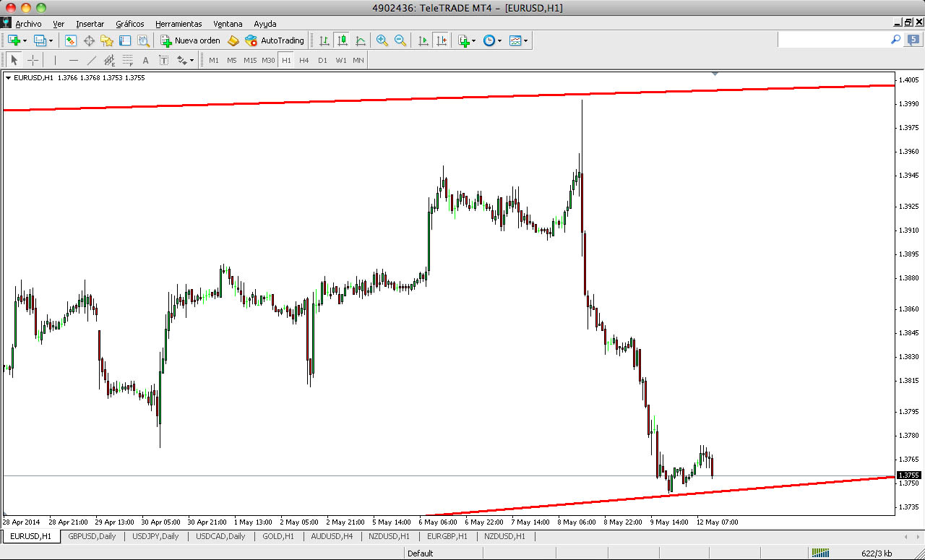Screen dimensions: 925x560
Task: Click the Default profile in status bar
Action: (421, 553)
